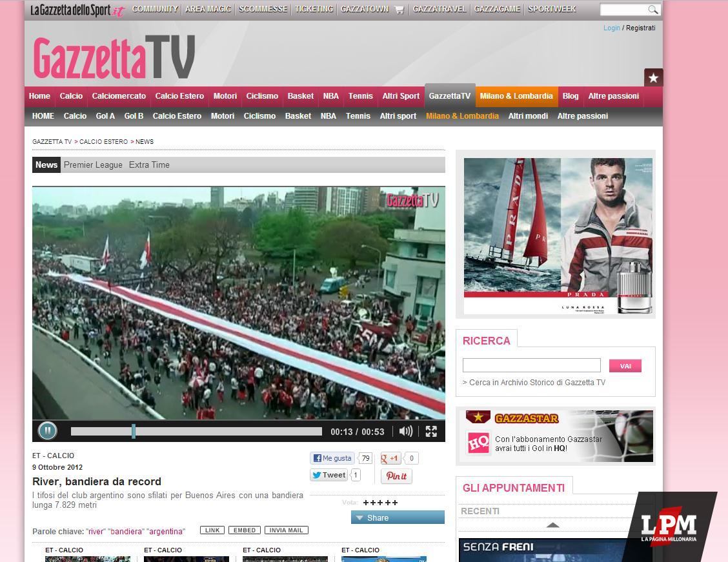Pin the video with the Pin it button
The width and height of the screenshot is (728, 562).
pos(396,476)
